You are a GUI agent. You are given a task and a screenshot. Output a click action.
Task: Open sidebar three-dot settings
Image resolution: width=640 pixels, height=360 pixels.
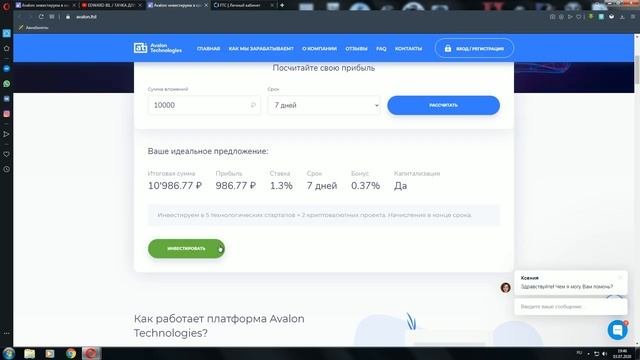click(x=7, y=333)
